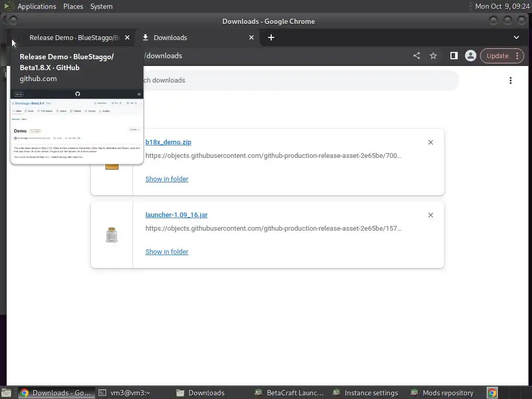Screen dimensions: 532x399
Task: Click the Update button
Action: (x=497, y=56)
